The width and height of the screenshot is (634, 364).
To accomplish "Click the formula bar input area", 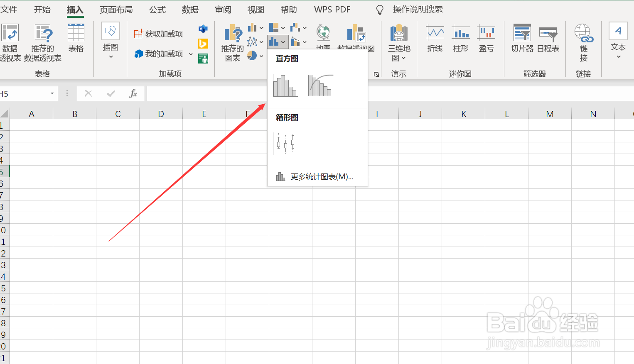I will tap(390, 94).
